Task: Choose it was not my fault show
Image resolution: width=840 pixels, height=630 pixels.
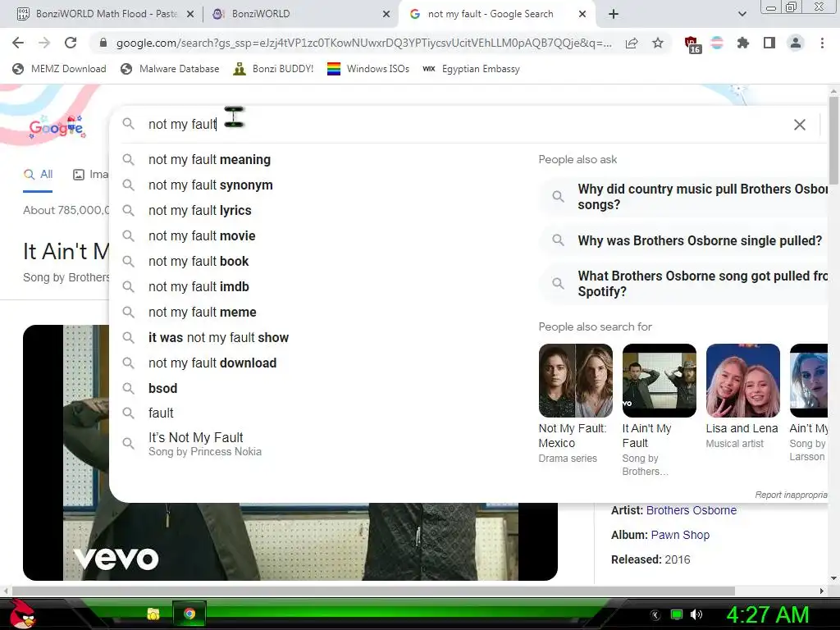Action: 218,337
